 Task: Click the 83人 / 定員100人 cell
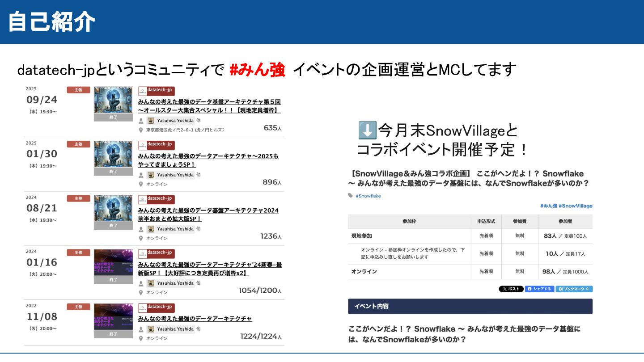click(565, 236)
